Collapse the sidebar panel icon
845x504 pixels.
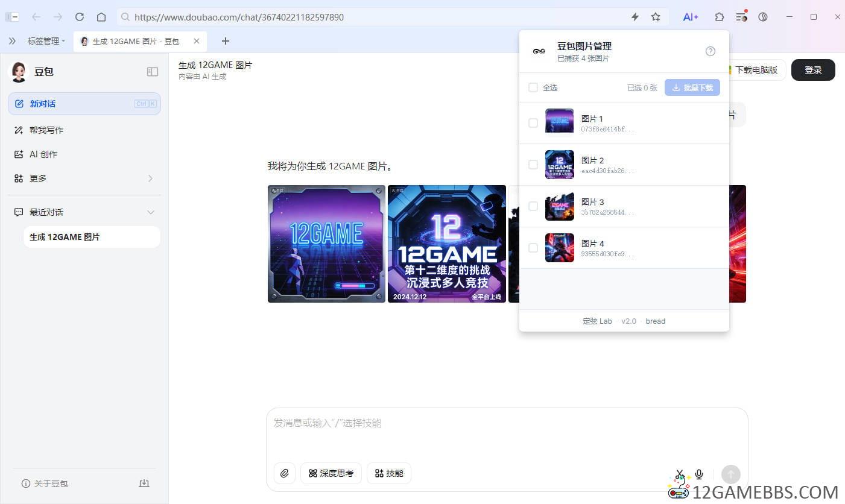153,72
